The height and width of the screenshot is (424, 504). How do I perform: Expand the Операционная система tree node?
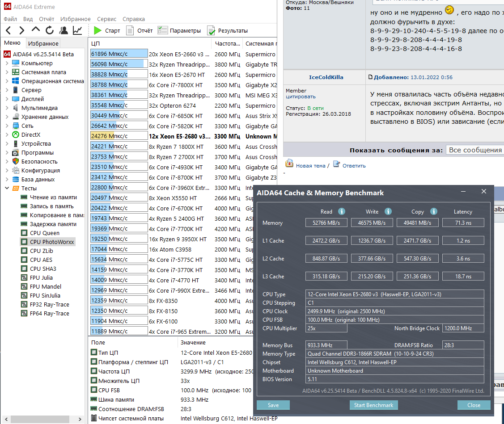tap(7, 81)
